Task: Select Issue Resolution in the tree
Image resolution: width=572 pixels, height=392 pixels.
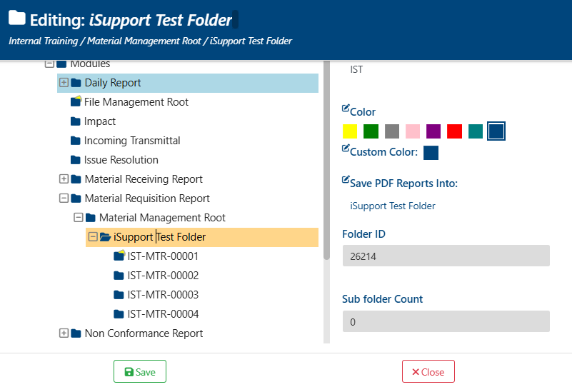Action: tap(121, 160)
